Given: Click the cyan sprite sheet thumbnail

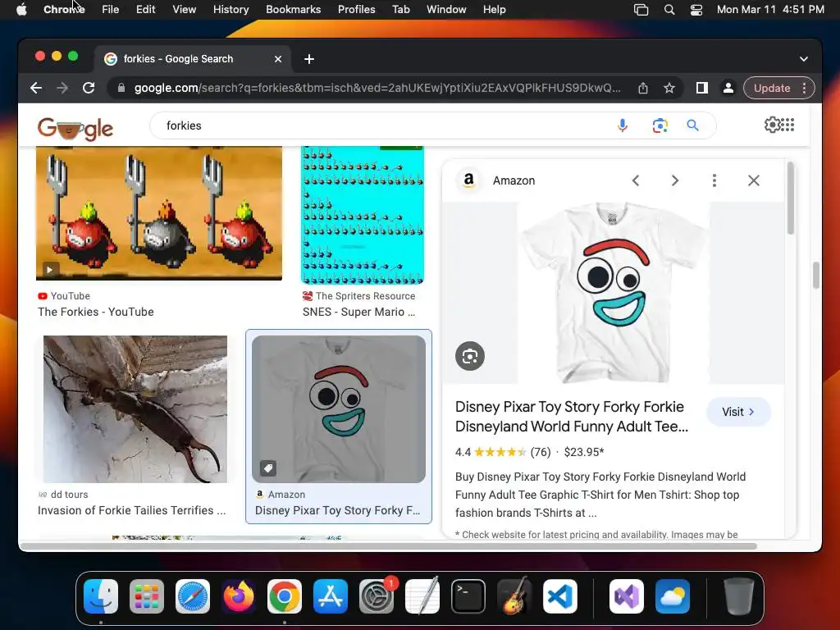Looking at the screenshot, I should (x=362, y=215).
